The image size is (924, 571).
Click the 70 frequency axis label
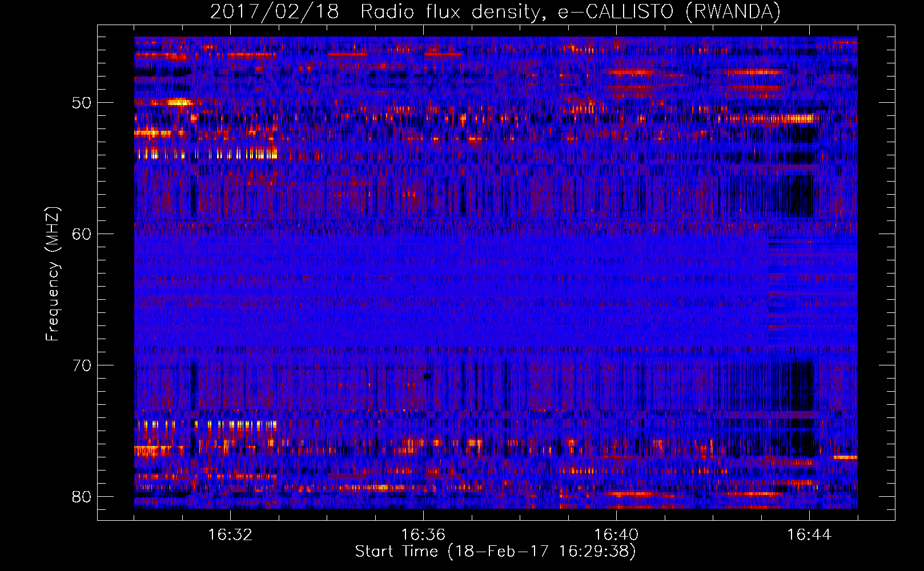click(82, 365)
